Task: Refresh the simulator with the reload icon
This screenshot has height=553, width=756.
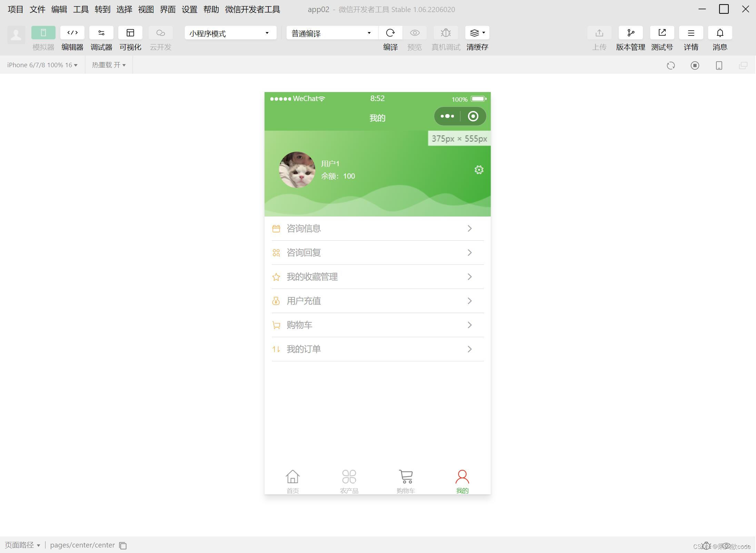Action: coord(671,65)
